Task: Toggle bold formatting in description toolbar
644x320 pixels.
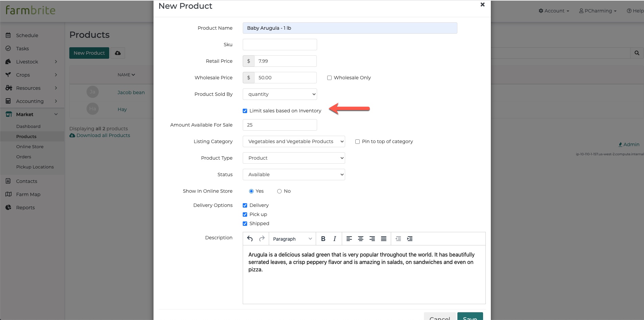Action: (323, 239)
